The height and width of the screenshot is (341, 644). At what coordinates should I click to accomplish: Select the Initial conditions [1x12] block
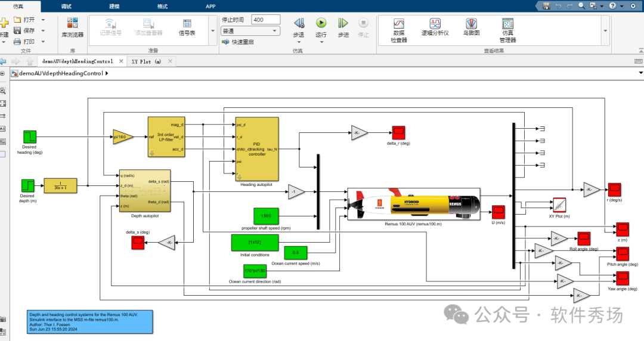(x=255, y=243)
